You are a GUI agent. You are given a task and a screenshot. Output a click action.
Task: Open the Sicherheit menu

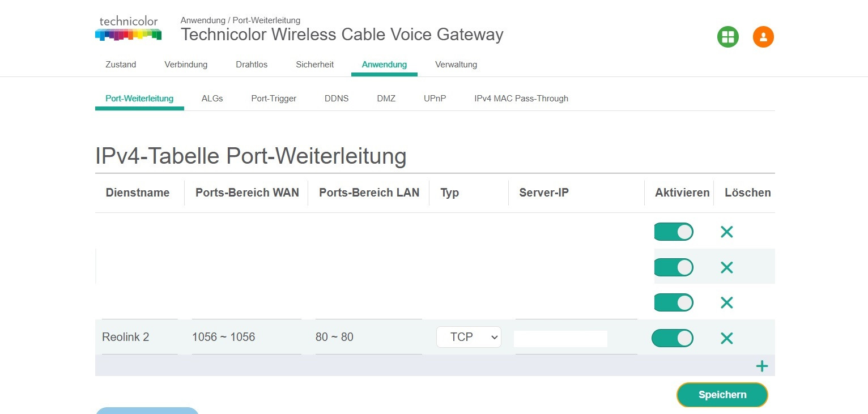[314, 65]
